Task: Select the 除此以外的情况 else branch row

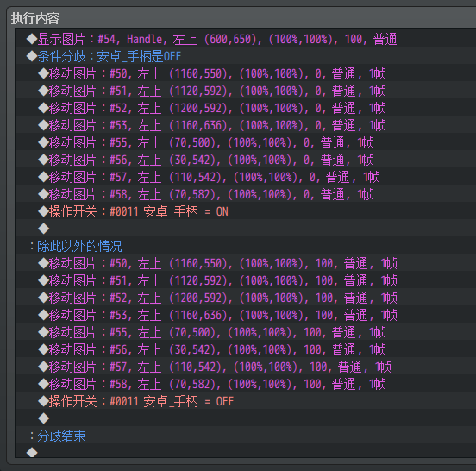Action: click(245, 246)
